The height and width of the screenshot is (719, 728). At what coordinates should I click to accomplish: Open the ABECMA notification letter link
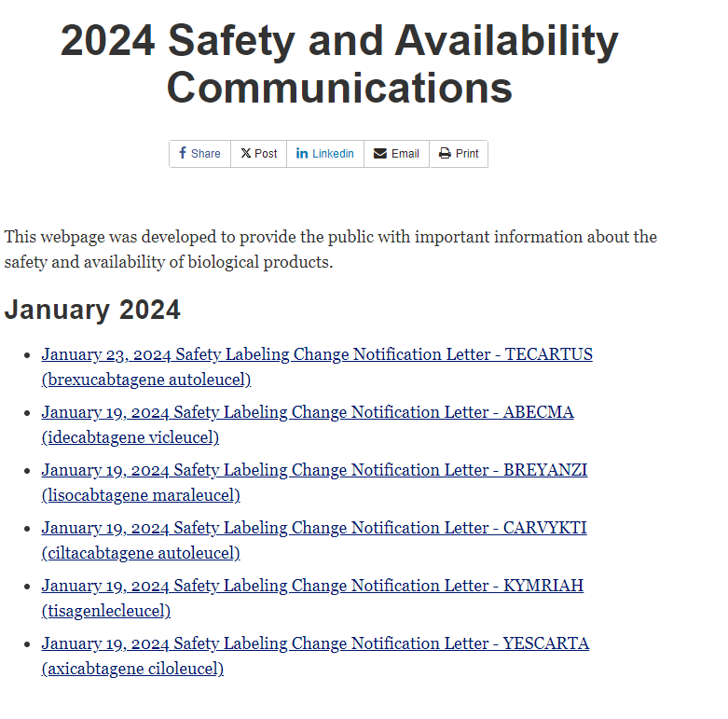(308, 412)
